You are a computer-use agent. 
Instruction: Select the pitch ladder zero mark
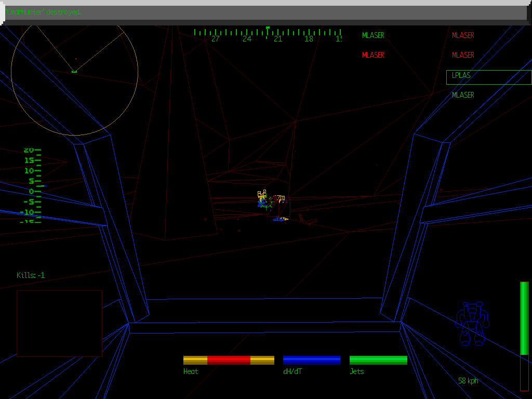[x=32, y=192]
